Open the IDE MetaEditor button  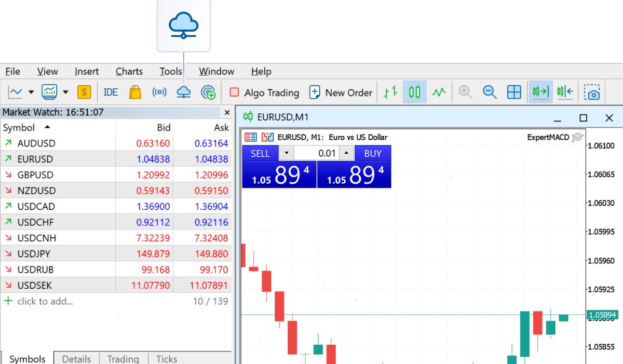click(111, 92)
